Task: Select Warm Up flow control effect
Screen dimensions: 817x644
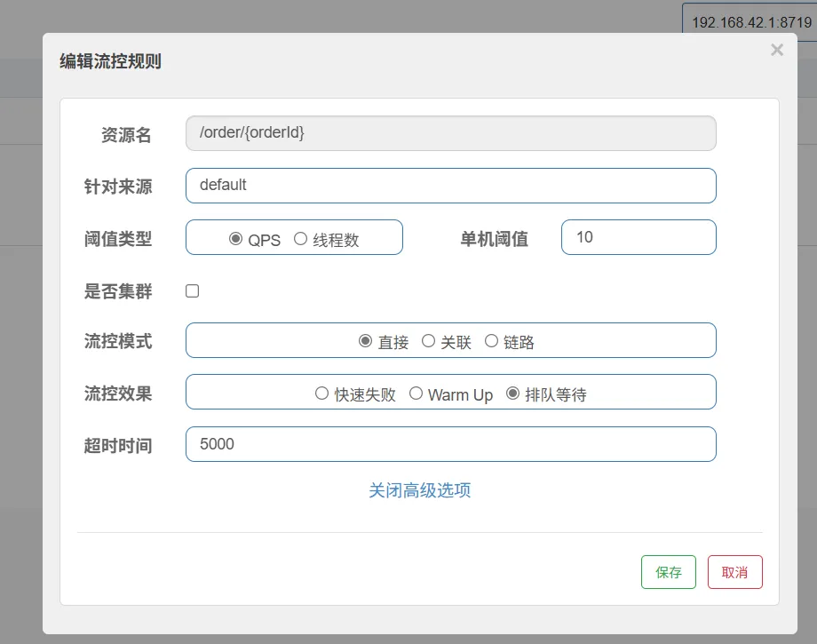Action: 416,394
